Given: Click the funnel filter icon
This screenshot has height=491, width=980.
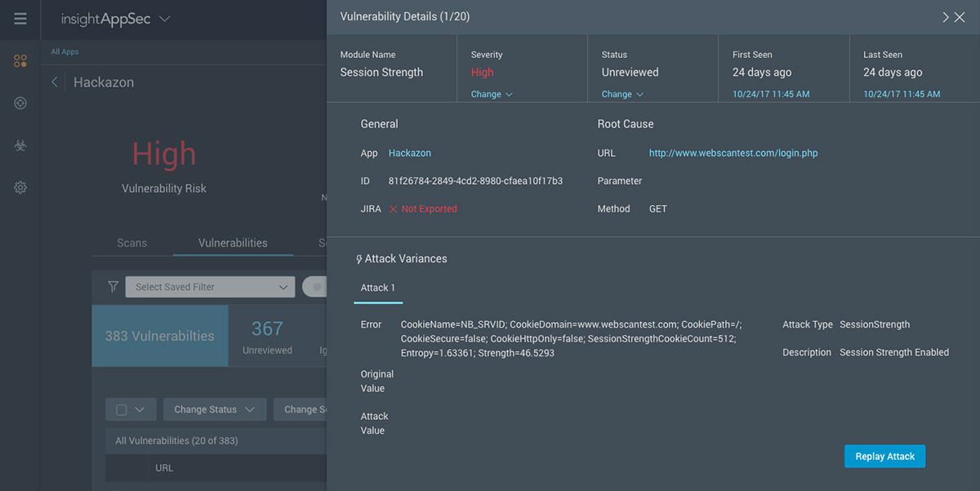Looking at the screenshot, I should (x=114, y=287).
